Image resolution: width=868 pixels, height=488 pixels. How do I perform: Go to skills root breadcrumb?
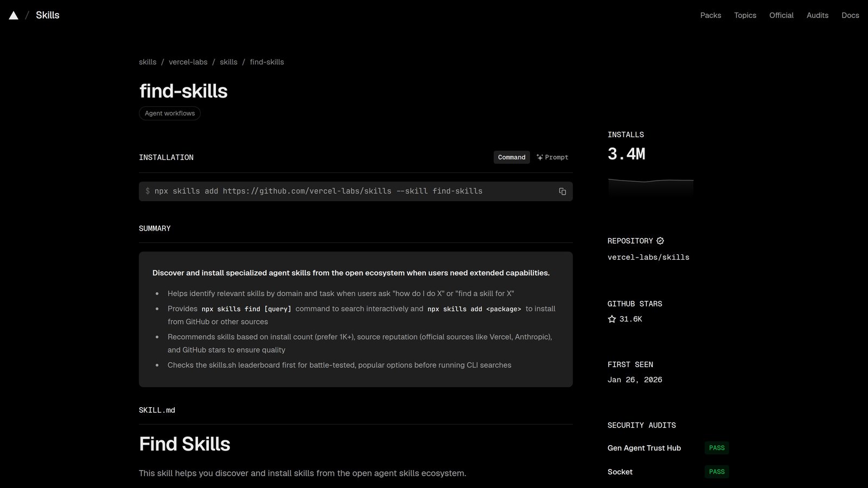tap(148, 62)
